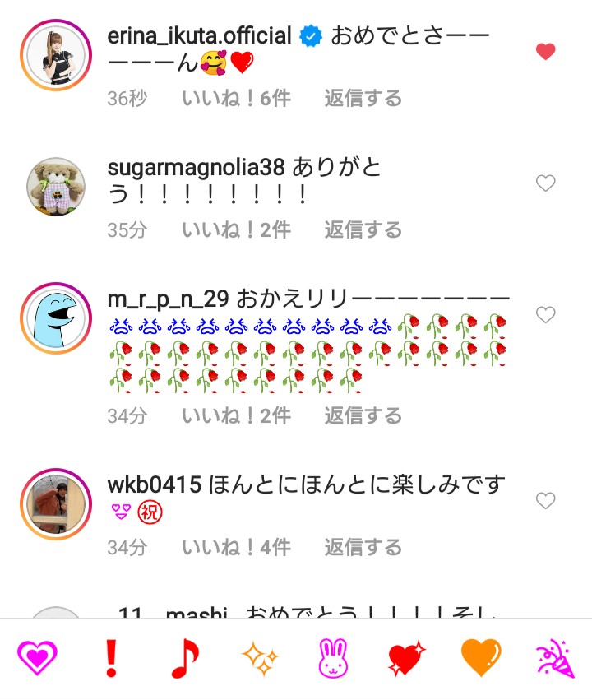Insert the red sparkling heart emoji
This screenshot has width=592, height=700.
407,658
